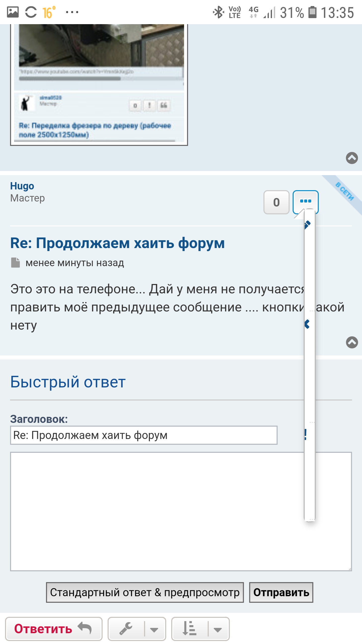Open "Re: Продолжаем хаить форум" post title link
The image size is (362, 644).
click(117, 243)
